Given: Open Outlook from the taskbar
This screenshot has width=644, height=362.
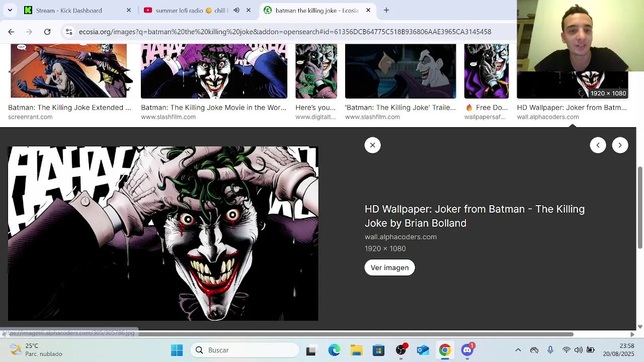Looking at the screenshot, I should (423, 350).
